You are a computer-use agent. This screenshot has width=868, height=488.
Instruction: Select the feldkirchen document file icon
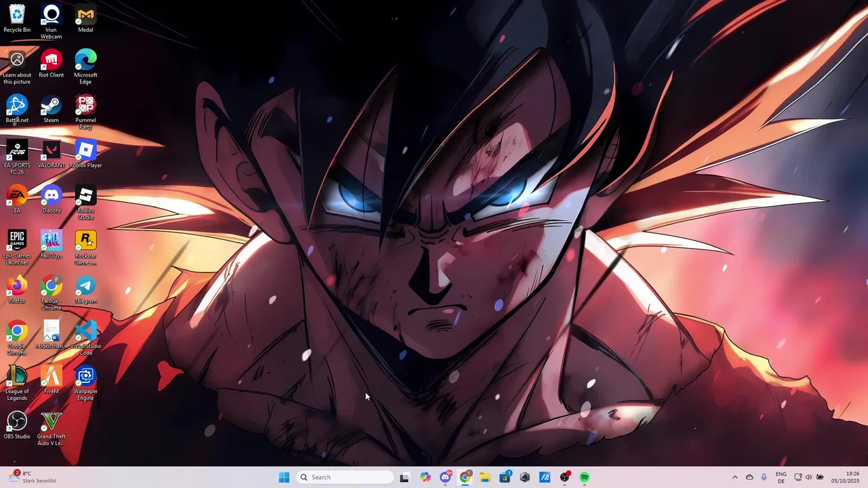(x=51, y=335)
